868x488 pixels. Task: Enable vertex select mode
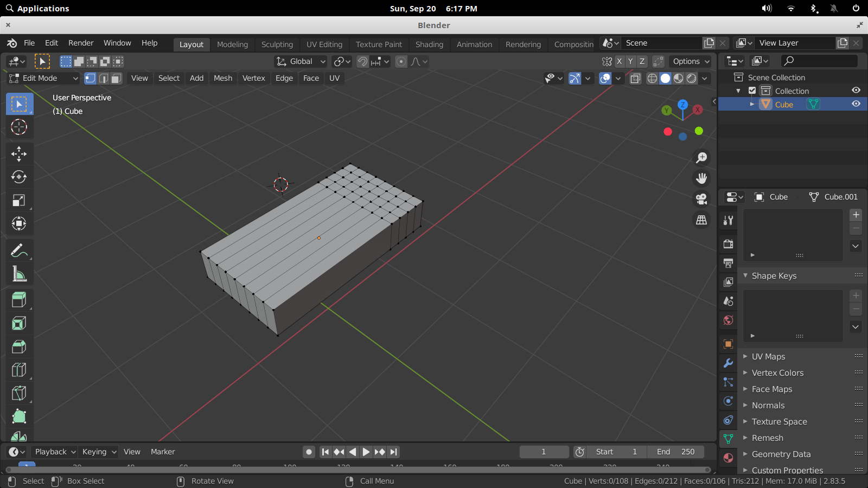coord(91,78)
